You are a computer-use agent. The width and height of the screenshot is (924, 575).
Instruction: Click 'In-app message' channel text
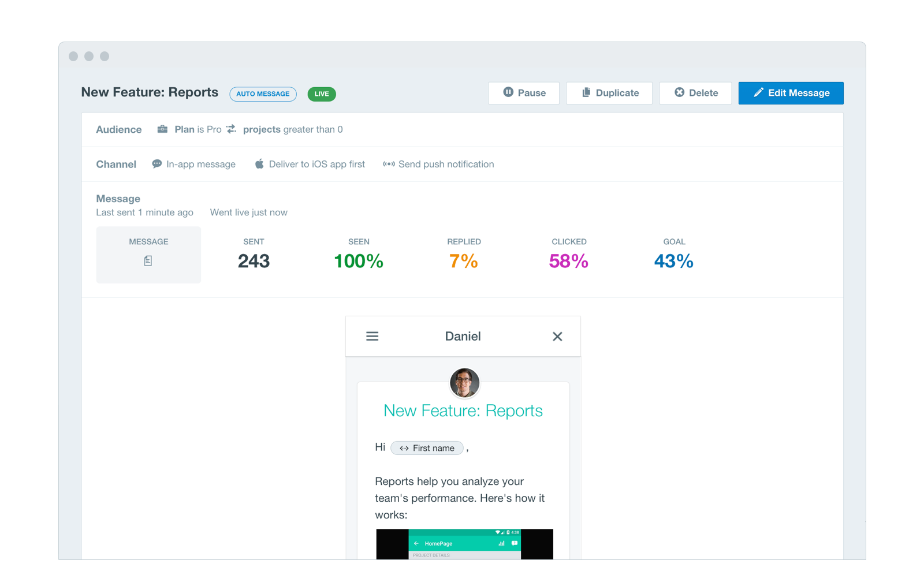[201, 164]
